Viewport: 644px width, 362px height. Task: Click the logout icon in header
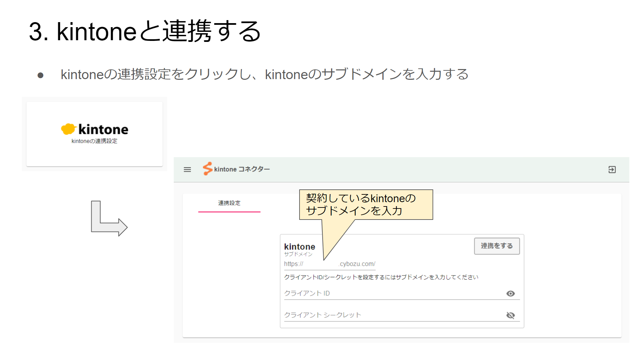[x=612, y=170]
